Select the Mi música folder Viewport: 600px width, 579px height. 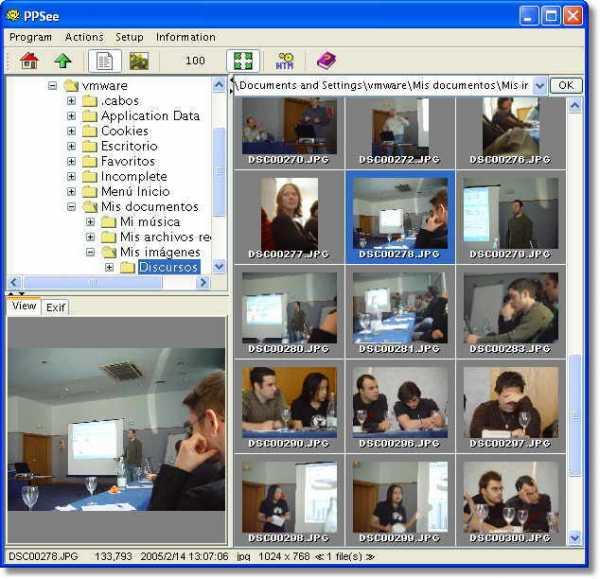150,222
